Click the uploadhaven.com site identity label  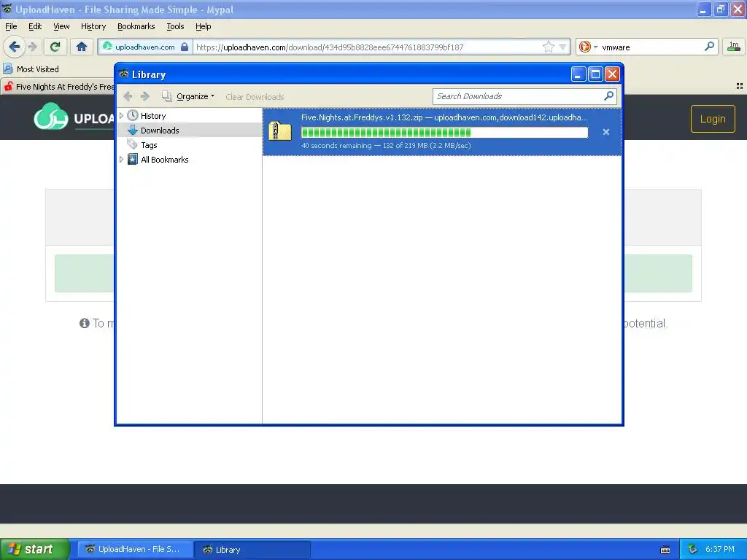click(x=145, y=47)
